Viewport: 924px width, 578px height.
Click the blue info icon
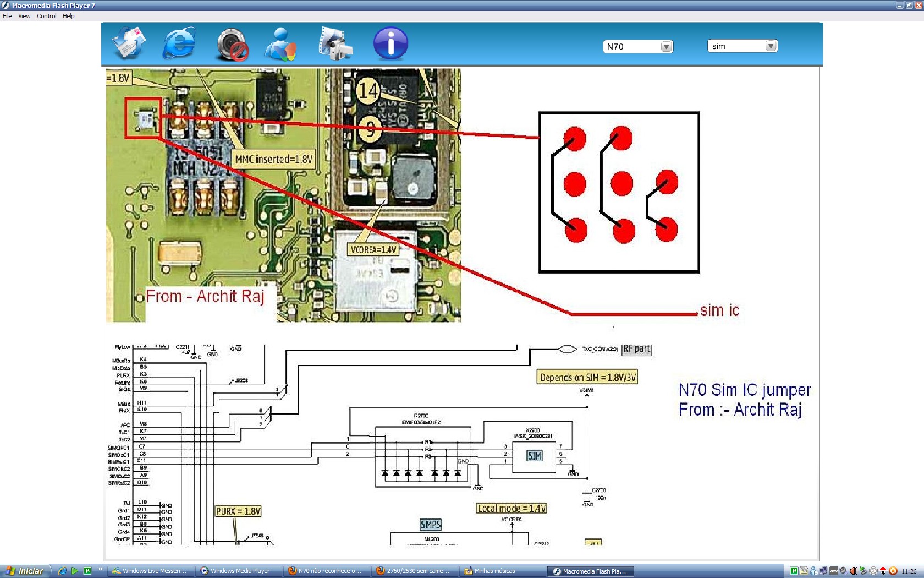pyautogui.click(x=391, y=43)
